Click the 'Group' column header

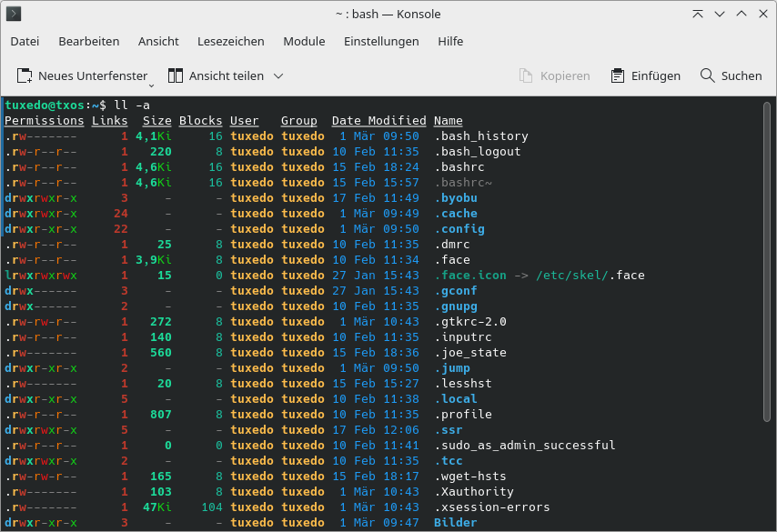[x=298, y=121]
